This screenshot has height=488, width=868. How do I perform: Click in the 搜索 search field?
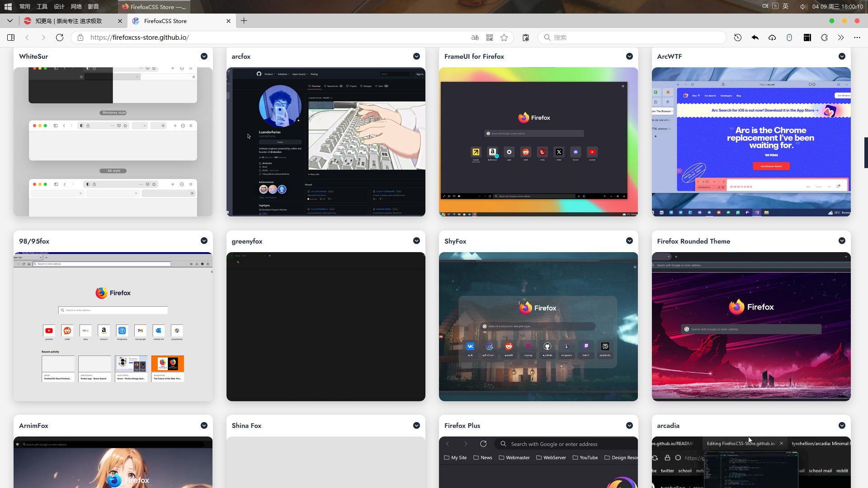pyautogui.click(x=633, y=38)
